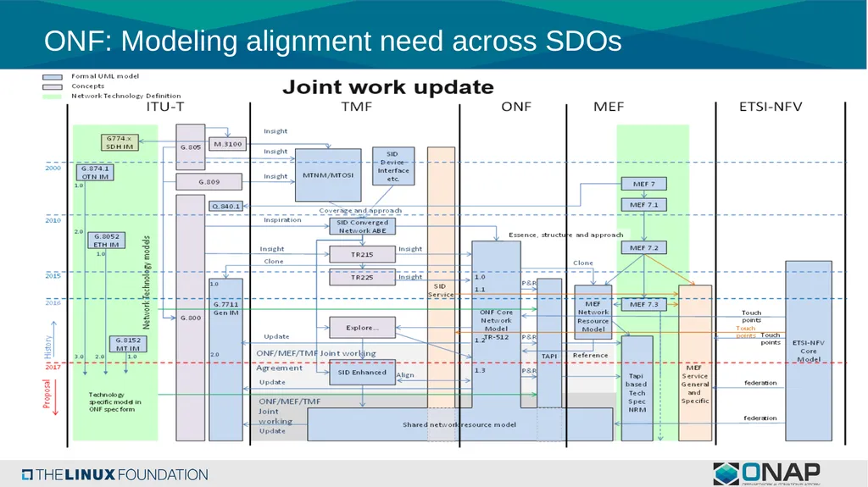Click the SID Service label
Screen dimensions: 868x487
(x=441, y=291)
